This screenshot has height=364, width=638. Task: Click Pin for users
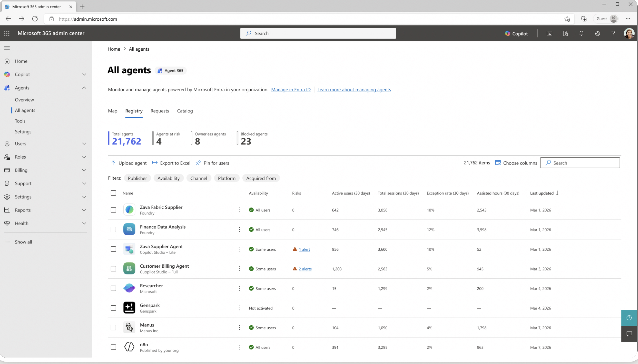(212, 163)
